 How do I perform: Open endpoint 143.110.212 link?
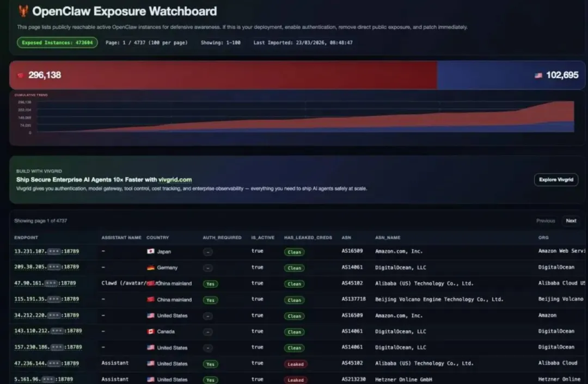click(x=48, y=331)
